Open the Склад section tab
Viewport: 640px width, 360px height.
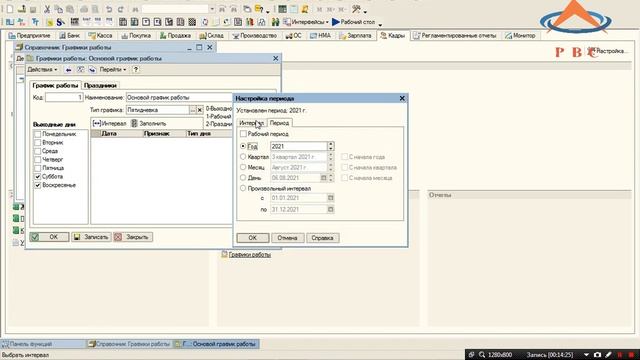[x=211, y=36]
